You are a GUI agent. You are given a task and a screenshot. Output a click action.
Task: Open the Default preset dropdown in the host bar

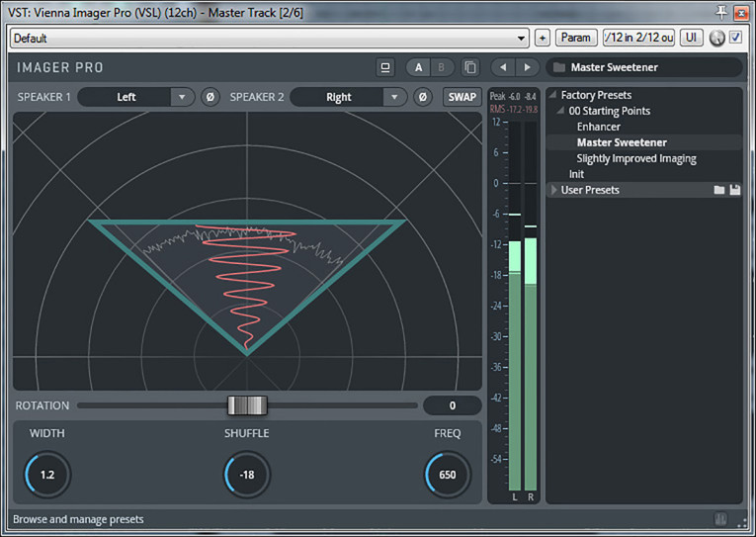pos(270,39)
